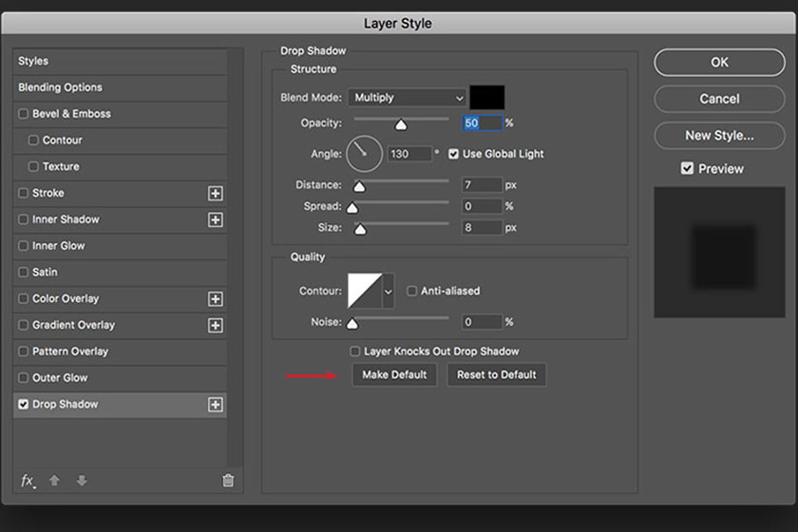
Task: Enable the Bevel & Emboss checkbox
Action: pyautogui.click(x=24, y=114)
